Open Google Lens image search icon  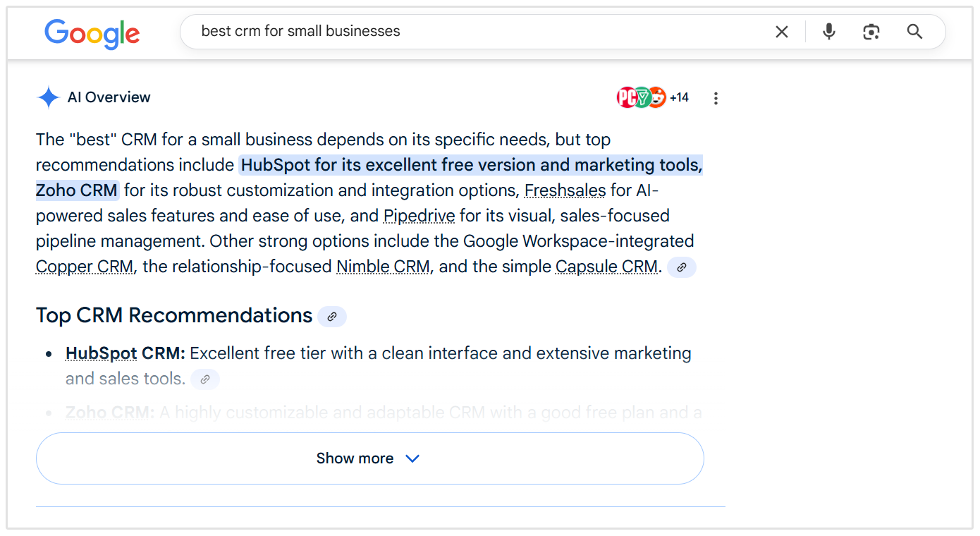(871, 32)
